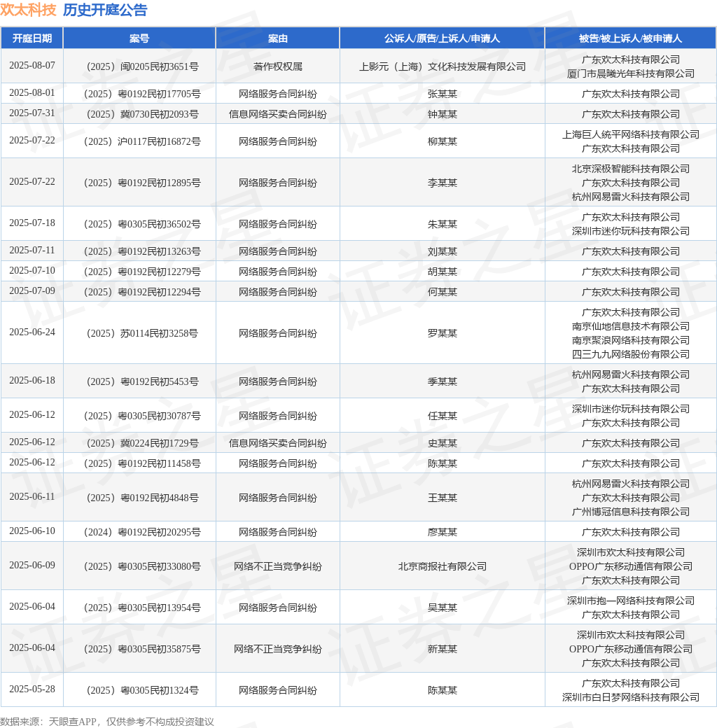This screenshot has width=717, height=728.
Task: Click the 欢太科技 title text
Action: coord(28,10)
